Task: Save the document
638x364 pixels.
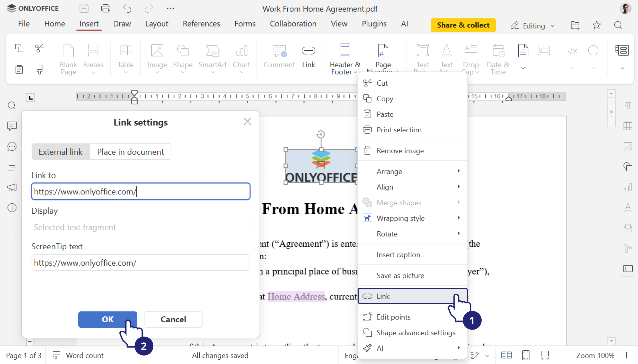Action: (84, 8)
